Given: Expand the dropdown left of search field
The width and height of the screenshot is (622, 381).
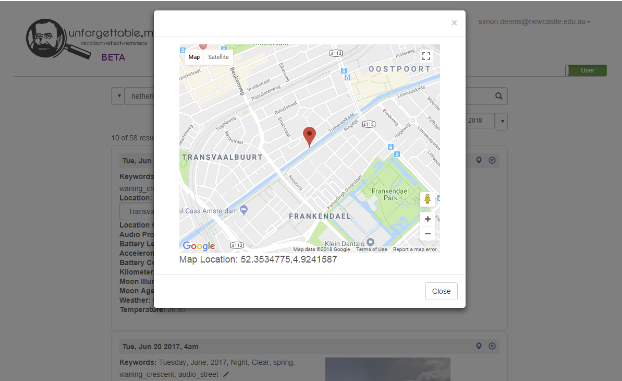Looking at the screenshot, I should coord(118,96).
